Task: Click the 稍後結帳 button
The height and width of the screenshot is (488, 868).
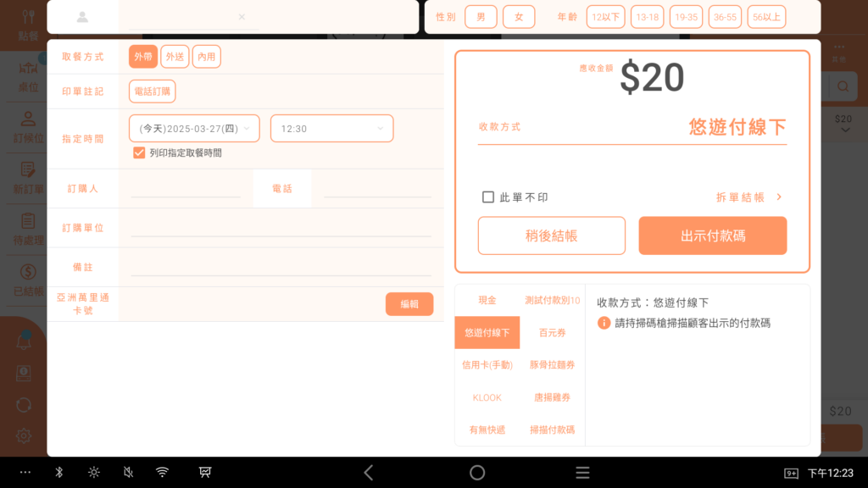Action: pos(551,236)
